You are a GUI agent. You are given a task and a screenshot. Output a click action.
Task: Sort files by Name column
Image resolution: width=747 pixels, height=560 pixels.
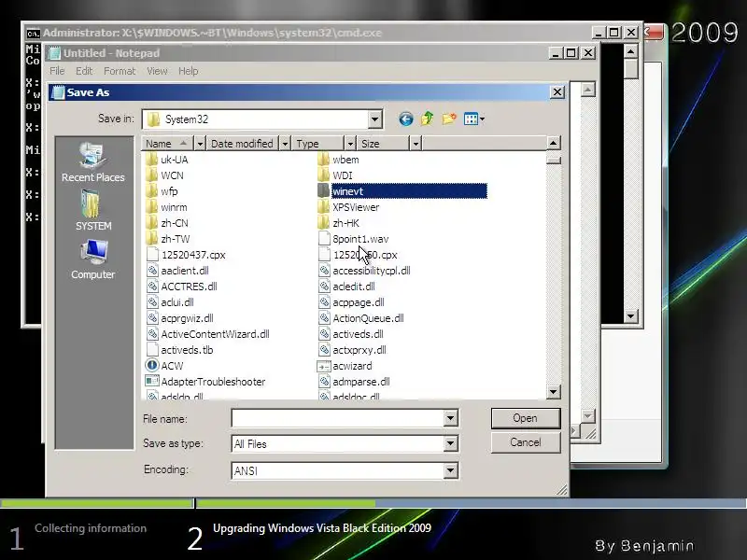pos(168,144)
